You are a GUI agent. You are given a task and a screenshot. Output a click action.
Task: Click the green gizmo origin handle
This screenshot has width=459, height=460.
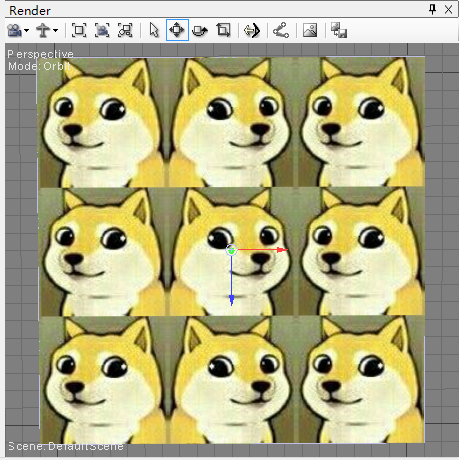[x=231, y=250]
